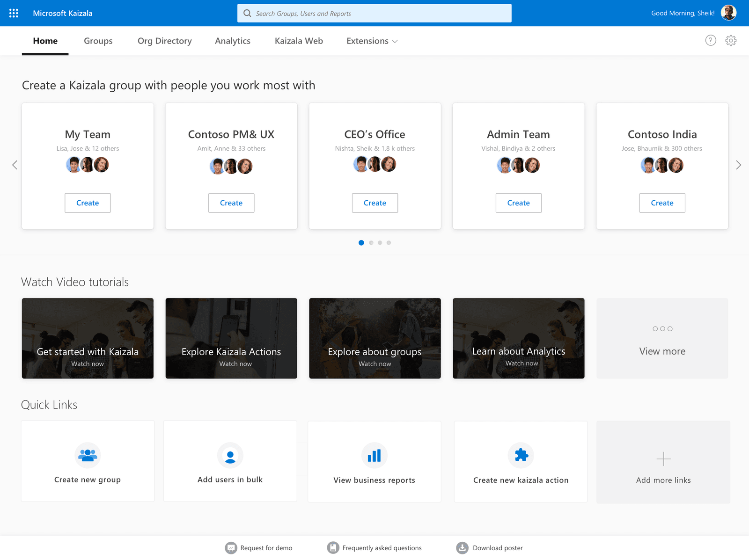Open Frequently asked questions link
The width and height of the screenshot is (749, 560).
(x=382, y=548)
